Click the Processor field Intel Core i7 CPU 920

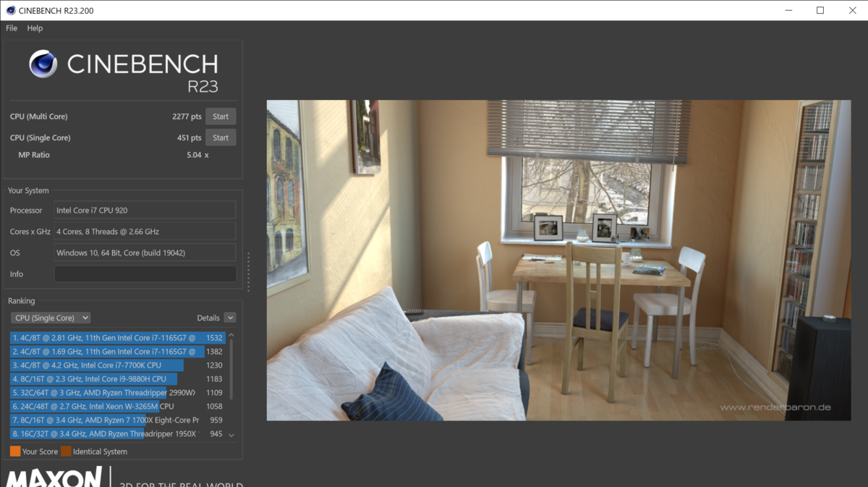(x=145, y=210)
